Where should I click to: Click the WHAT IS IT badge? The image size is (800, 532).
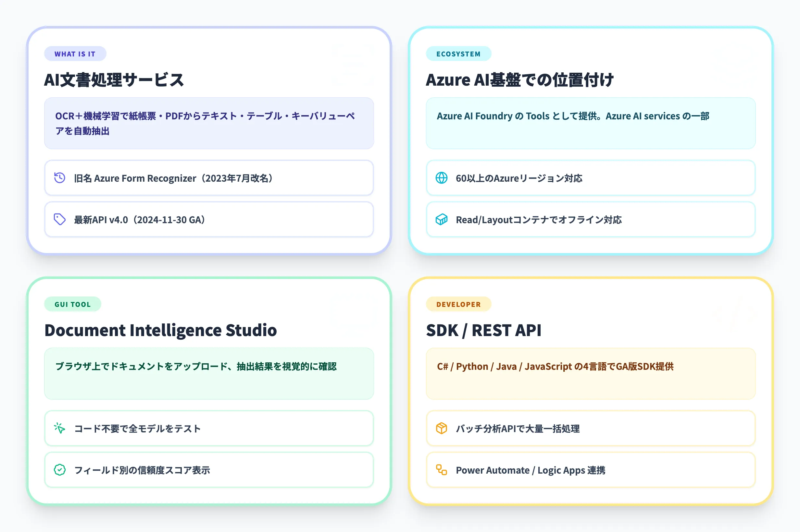pos(75,53)
